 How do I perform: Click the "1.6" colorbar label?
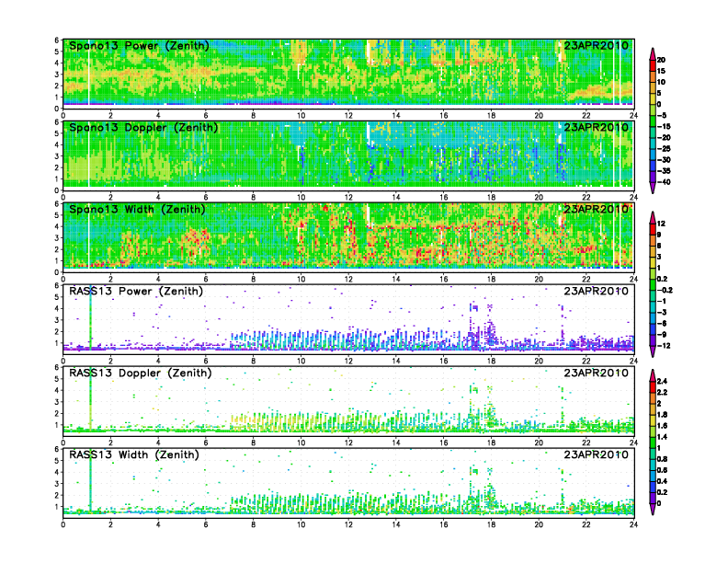tap(662, 426)
